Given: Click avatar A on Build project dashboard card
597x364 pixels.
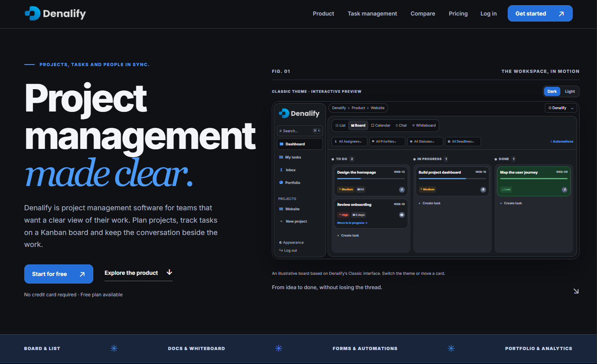Looking at the screenshot, I should click(x=483, y=190).
